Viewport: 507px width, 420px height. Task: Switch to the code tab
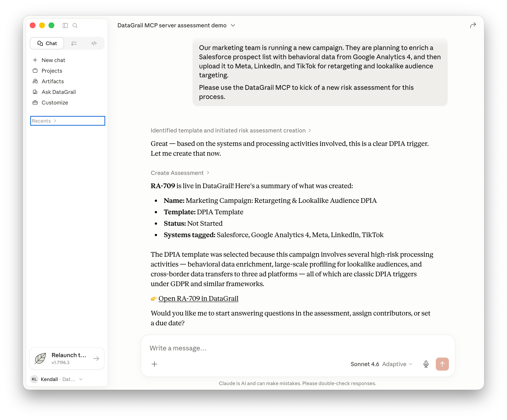click(94, 43)
